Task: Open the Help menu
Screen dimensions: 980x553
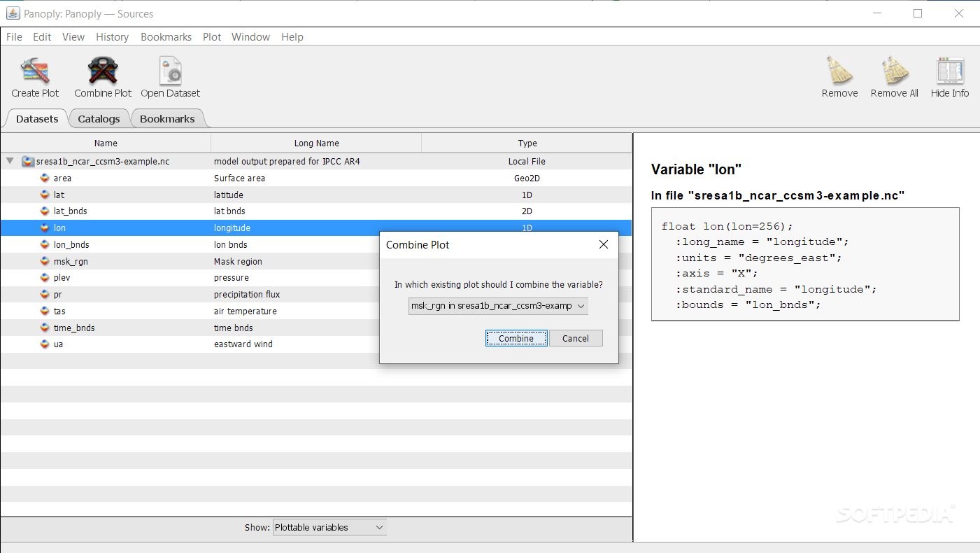Action: click(292, 37)
